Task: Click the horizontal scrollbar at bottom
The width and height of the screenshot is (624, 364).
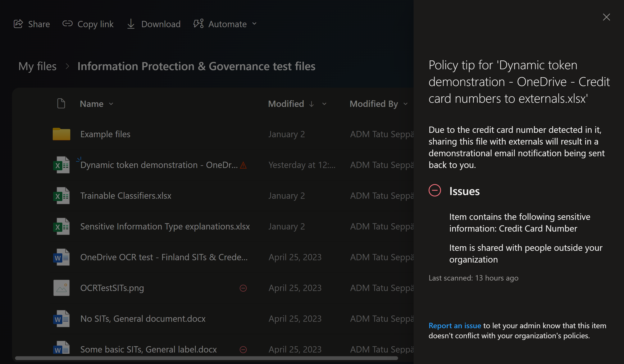Action: tap(206, 358)
